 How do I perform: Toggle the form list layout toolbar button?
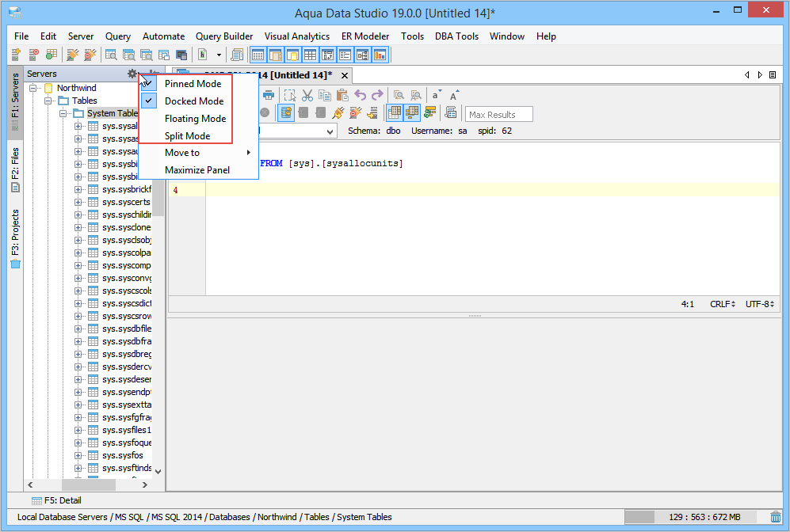345,55
